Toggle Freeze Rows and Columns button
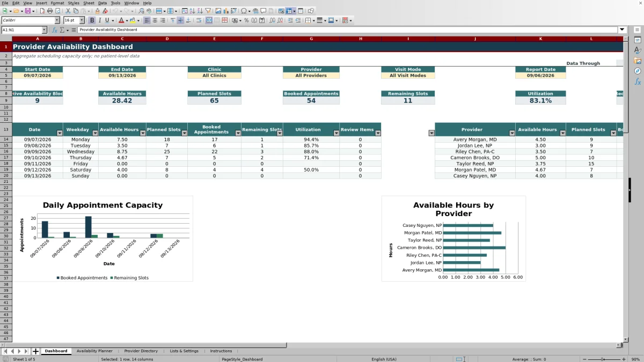This screenshot has width=644, height=362. tap(289, 11)
